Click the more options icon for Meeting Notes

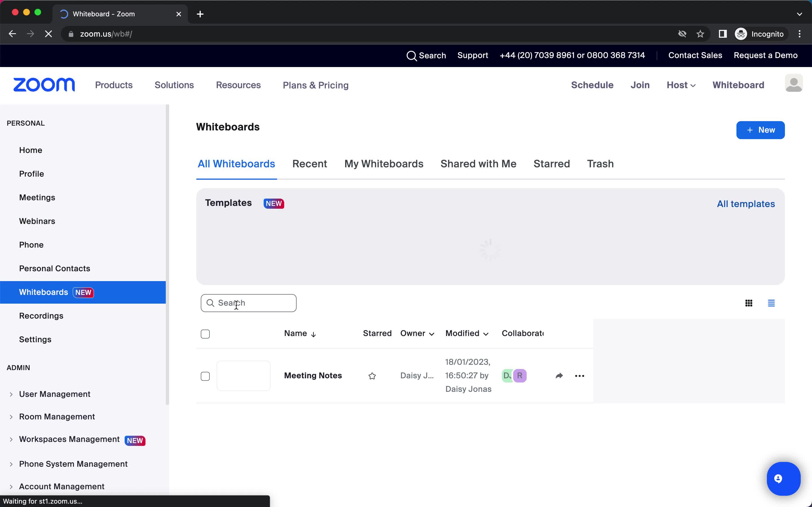[579, 375]
